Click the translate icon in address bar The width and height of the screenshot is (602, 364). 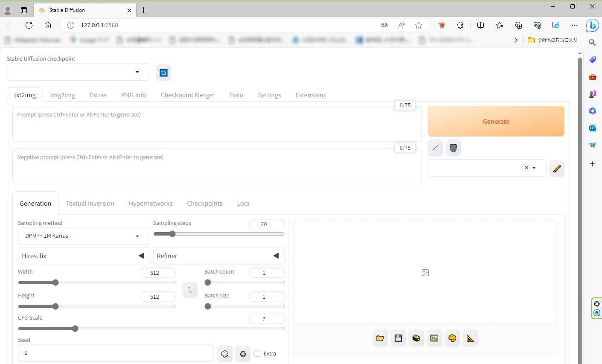pos(384,25)
